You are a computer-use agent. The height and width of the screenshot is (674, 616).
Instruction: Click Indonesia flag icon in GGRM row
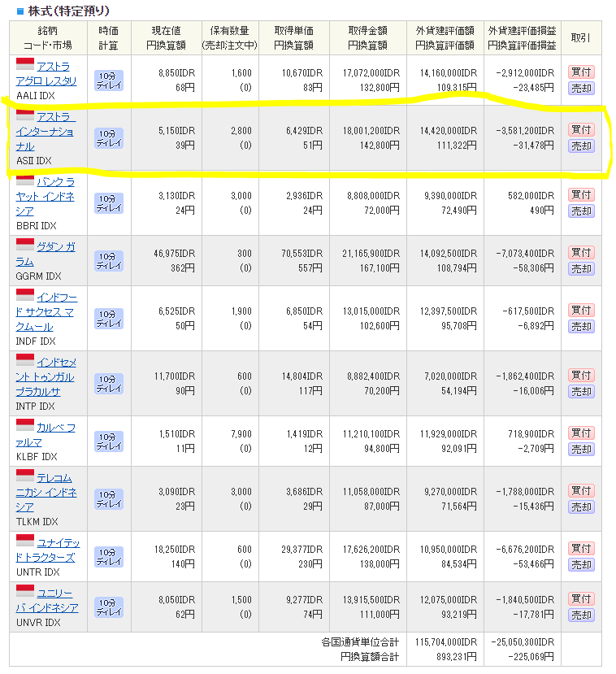coord(25,244)
